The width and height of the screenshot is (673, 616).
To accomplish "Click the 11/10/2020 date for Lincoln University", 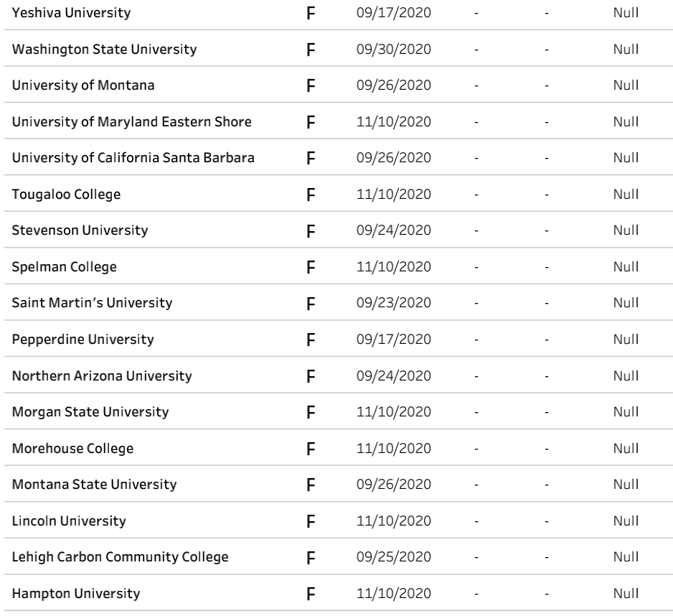I will click(x=393, y=521).
